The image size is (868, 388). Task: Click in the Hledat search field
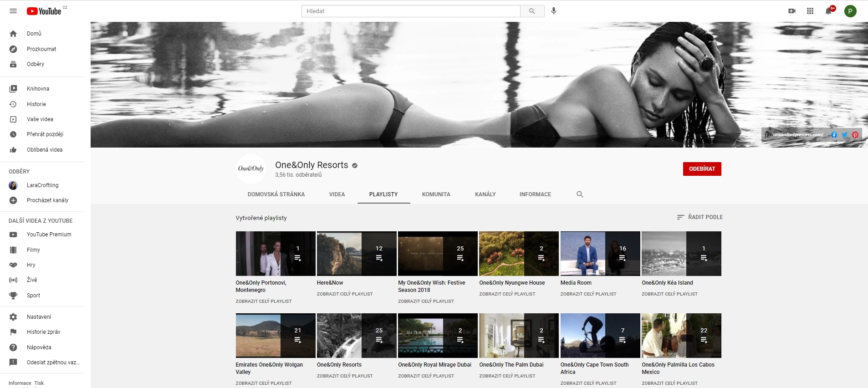tap(411, 11)
